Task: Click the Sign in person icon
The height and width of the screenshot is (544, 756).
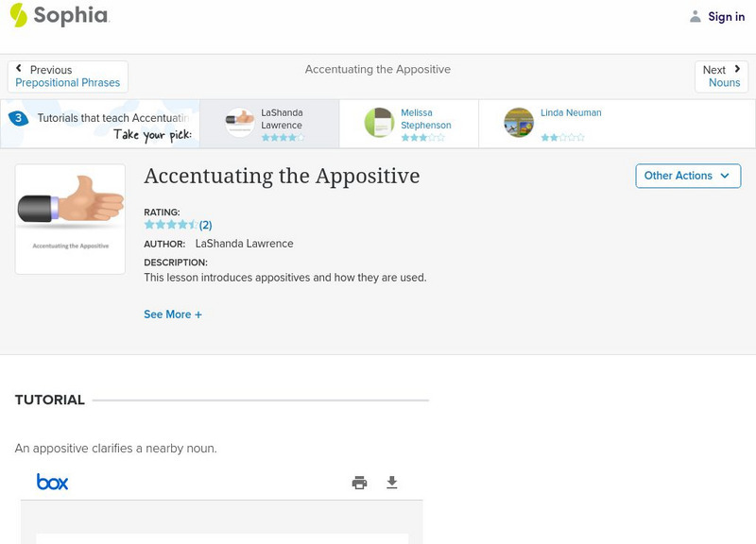Action: [694, 15]
